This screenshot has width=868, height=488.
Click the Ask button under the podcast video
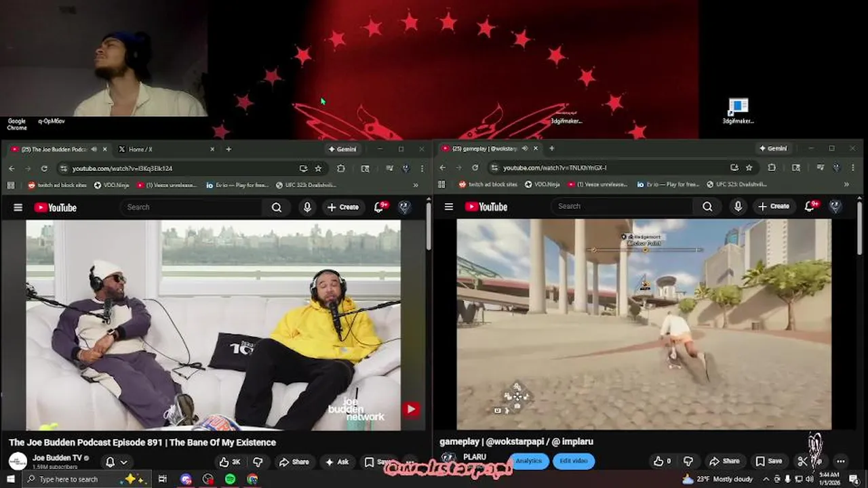click(336, 462)
